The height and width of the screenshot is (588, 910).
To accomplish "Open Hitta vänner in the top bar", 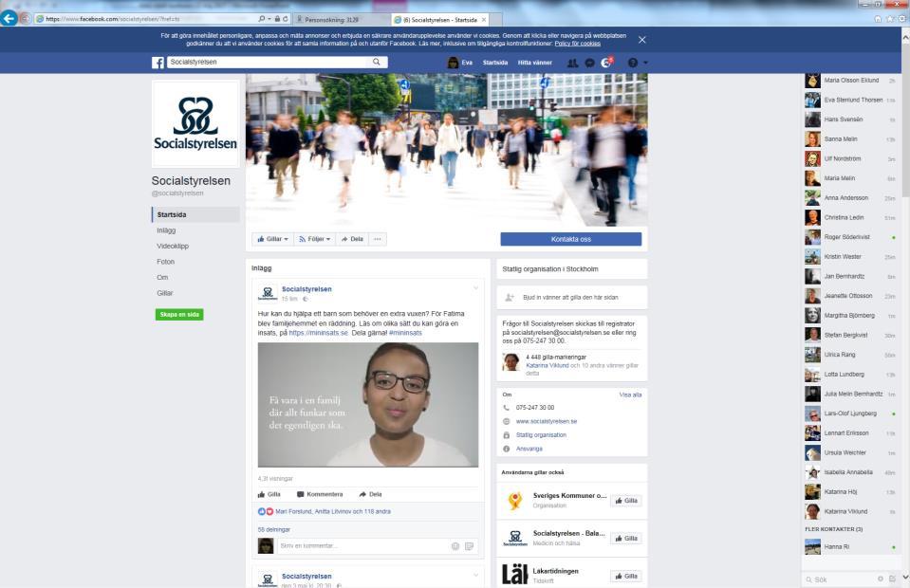I will (x=535, y=63).
